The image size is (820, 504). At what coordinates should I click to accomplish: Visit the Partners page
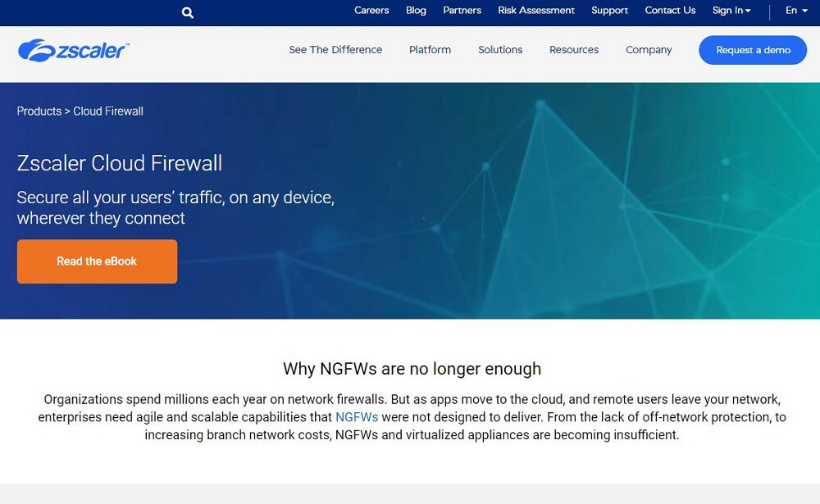(462, 11)
